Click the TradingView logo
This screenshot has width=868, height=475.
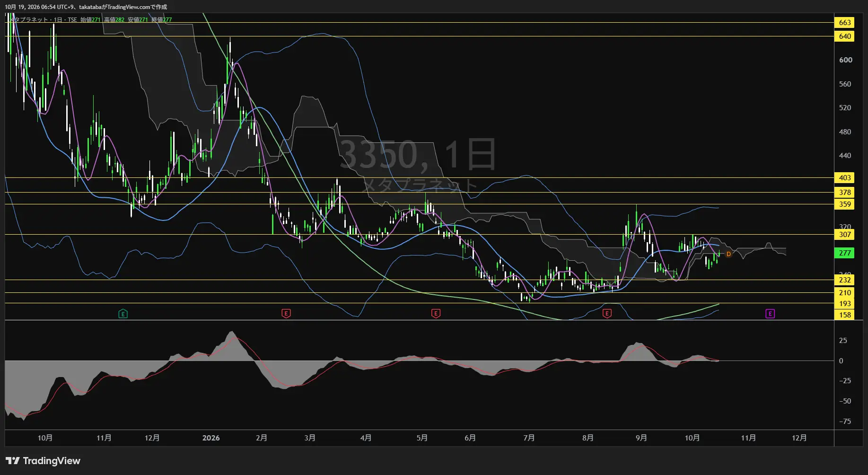[43, 461]
